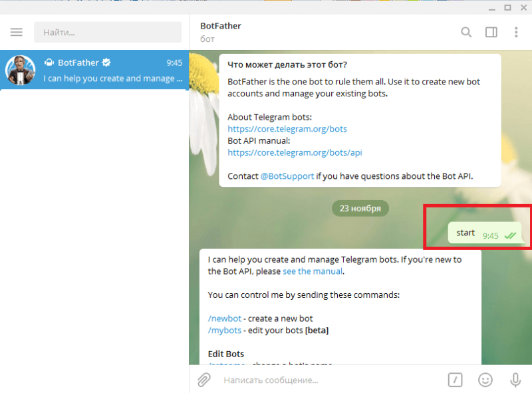Click the 9:45 time in chat list
Viewport: 532px width, 393px height.
[174, 63]
